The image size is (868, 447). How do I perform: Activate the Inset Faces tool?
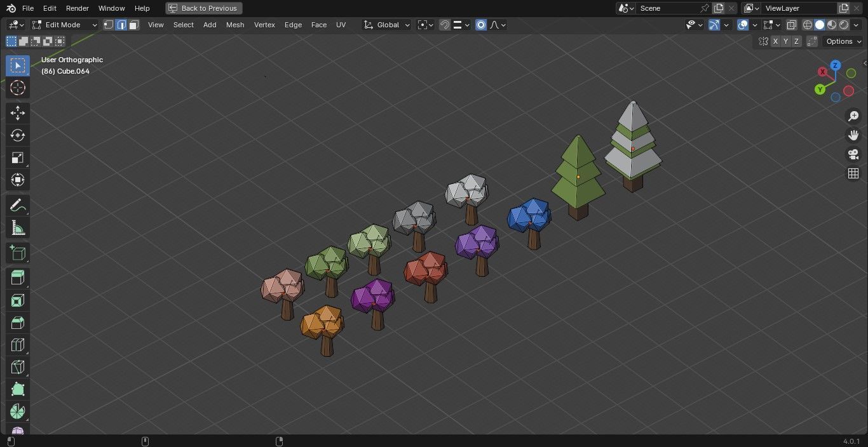point(18,300)
